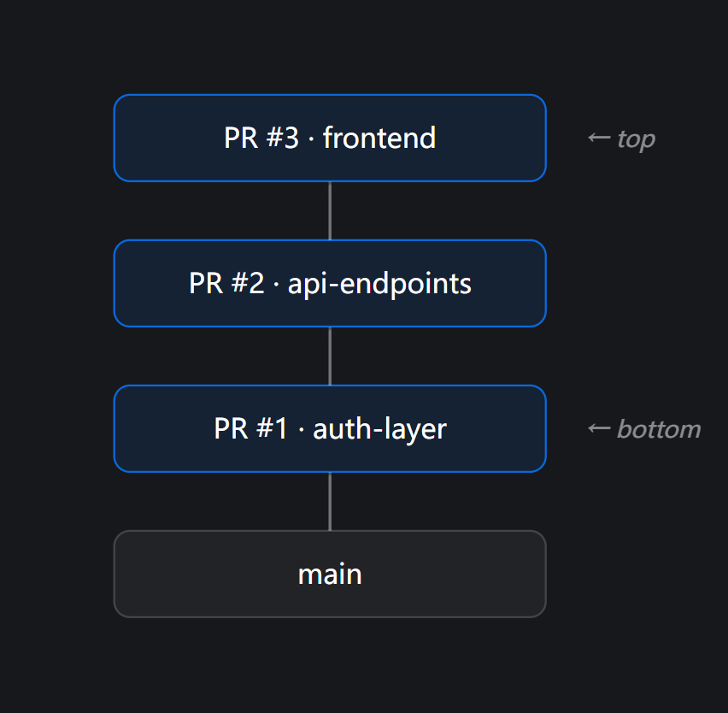The height and width of the screenshot is (713, 728).
Task: Click the "PR #1" number text
Action: pos(251,428)
